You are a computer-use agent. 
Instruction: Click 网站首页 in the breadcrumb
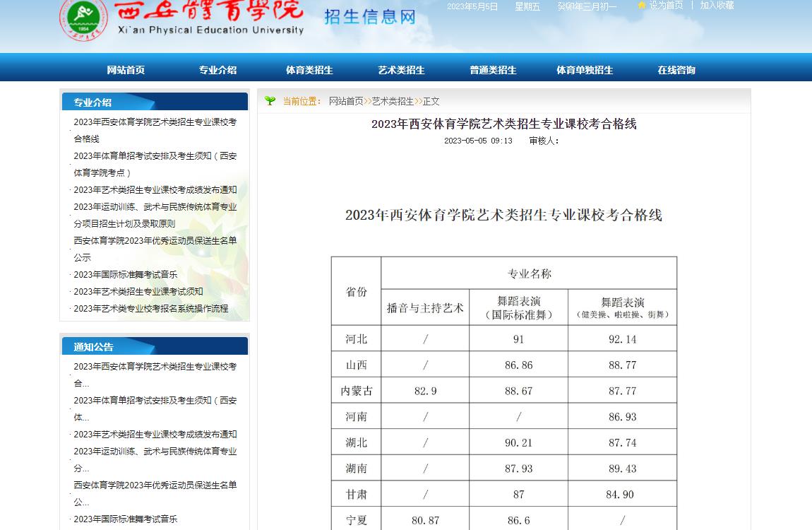347,101
